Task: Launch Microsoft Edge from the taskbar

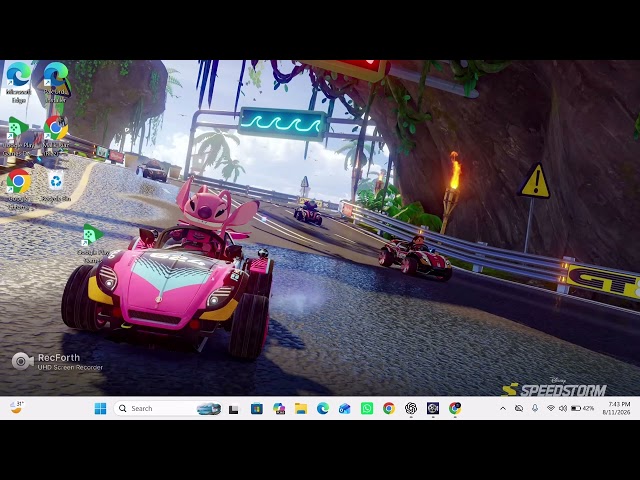Action: click(x=323, y=408)
